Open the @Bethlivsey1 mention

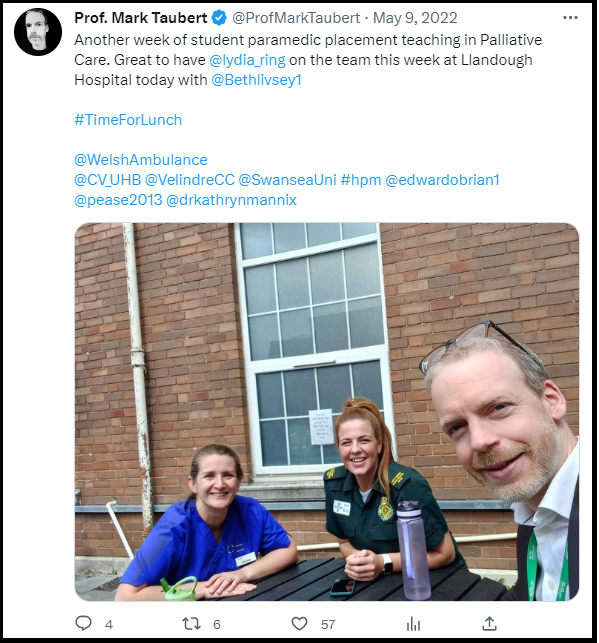[256, 80]
